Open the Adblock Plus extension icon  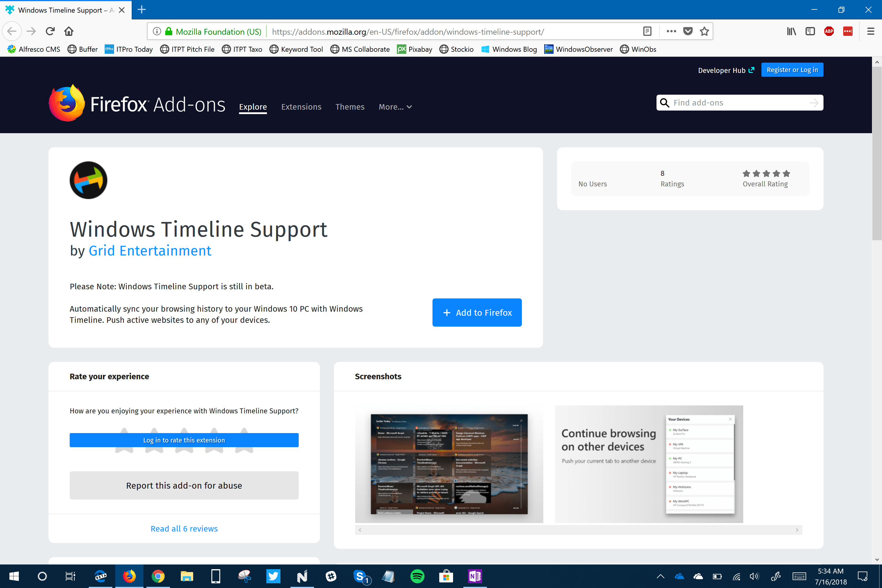pos(829,31)
